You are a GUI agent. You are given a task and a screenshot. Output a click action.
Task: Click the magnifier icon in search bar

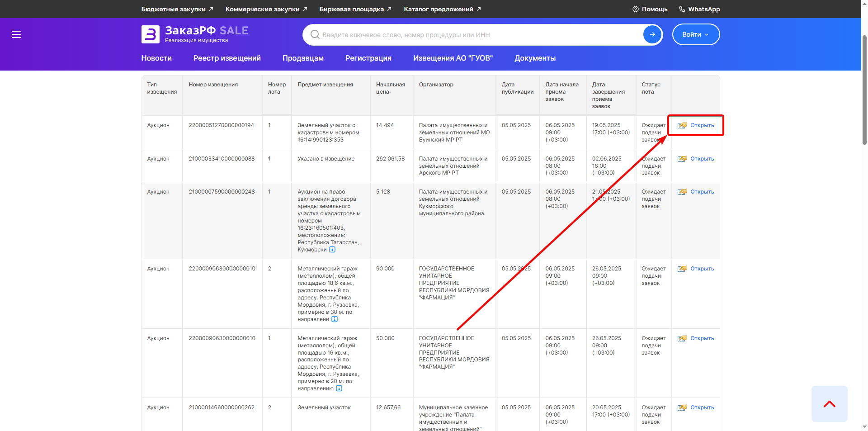coord(315,35)
